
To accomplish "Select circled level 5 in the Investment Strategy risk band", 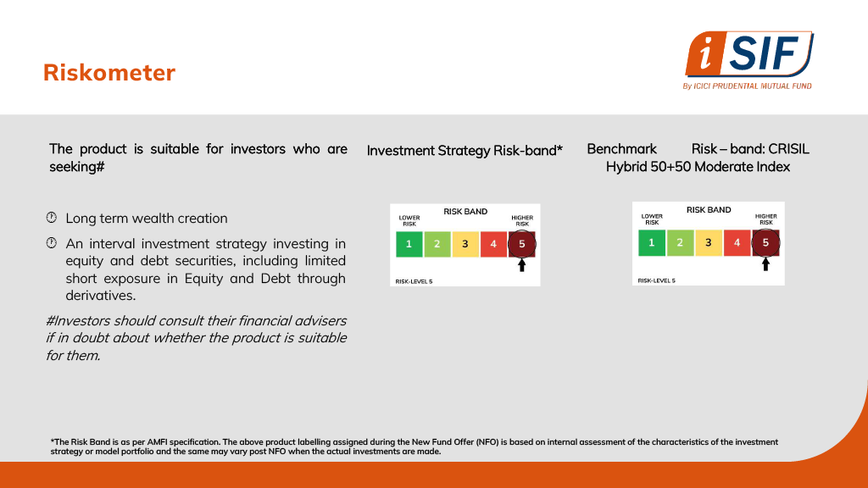I will [x=522, y=245].
